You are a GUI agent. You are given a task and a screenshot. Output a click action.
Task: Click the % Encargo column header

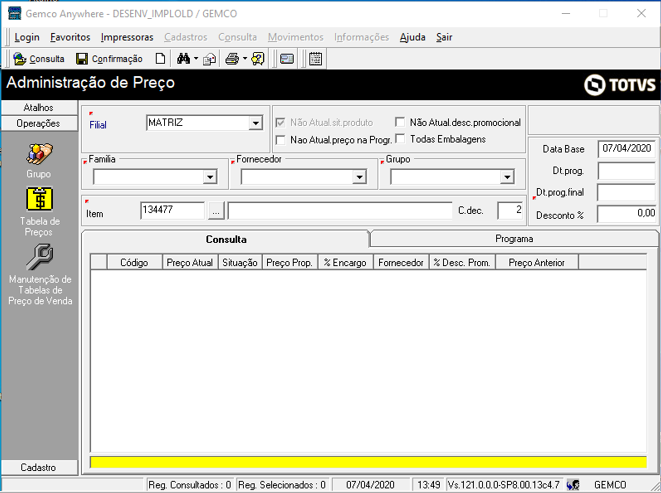pyautogui.click(x=345, y=262)
